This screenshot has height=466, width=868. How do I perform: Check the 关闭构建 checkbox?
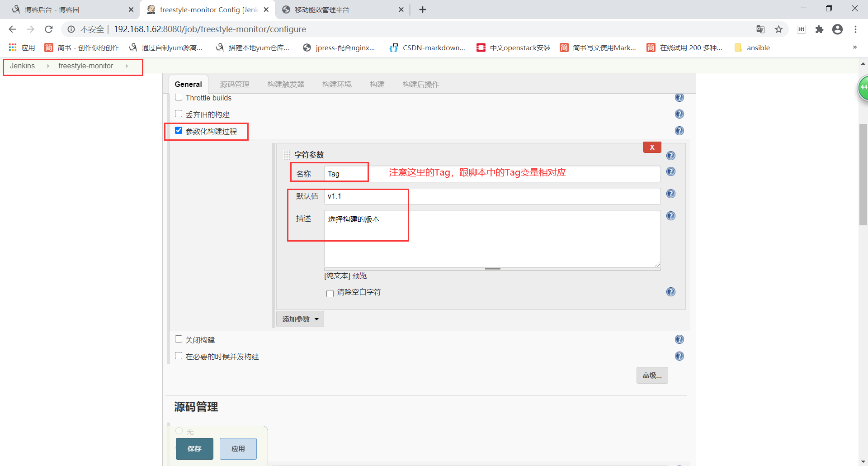click(179, 339)
